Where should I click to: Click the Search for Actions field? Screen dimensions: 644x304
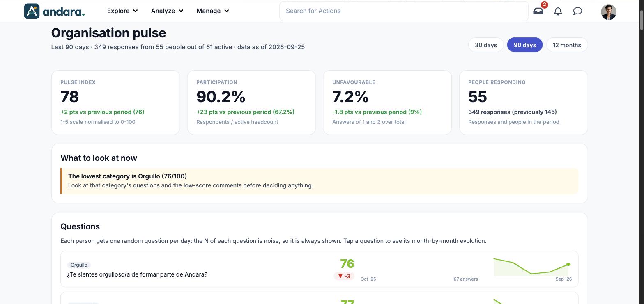tap(404, 11)
